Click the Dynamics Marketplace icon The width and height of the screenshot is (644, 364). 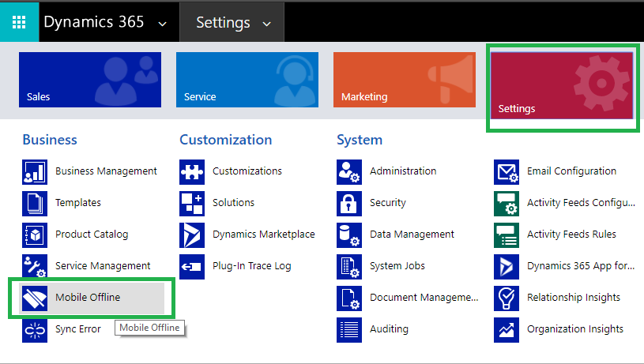(192, 235)
